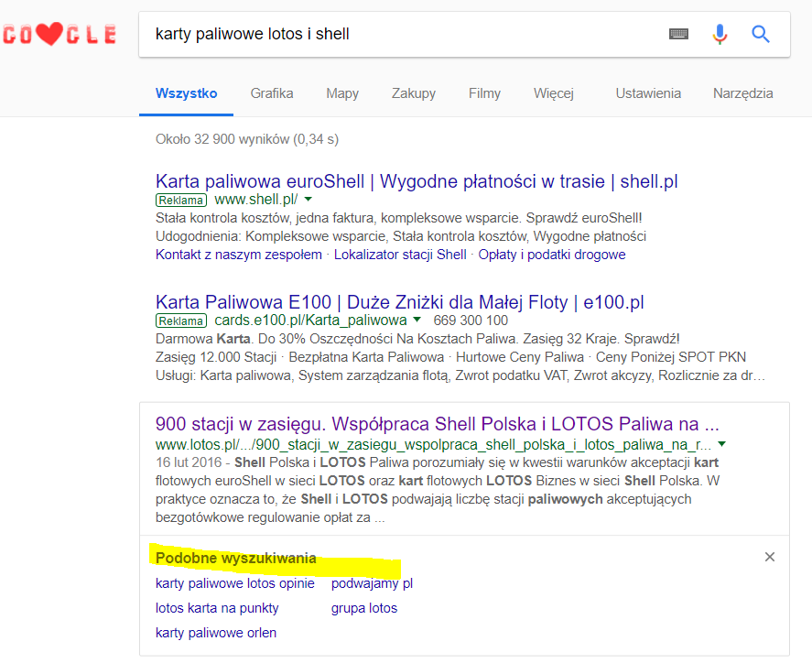
Task: Click the Około 32 900 wyników count
Action: tap(247, 139)
